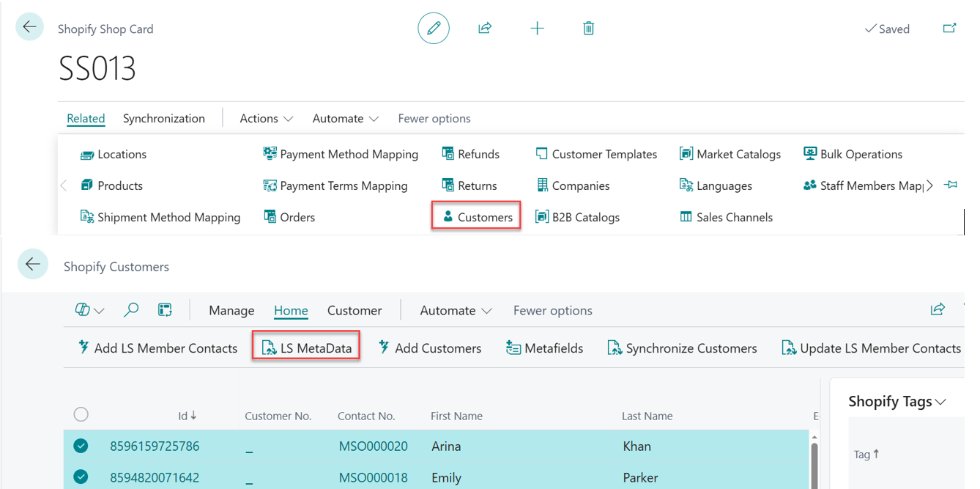
Task: Click the customer list vertical scrollbar
Action: 814,462
